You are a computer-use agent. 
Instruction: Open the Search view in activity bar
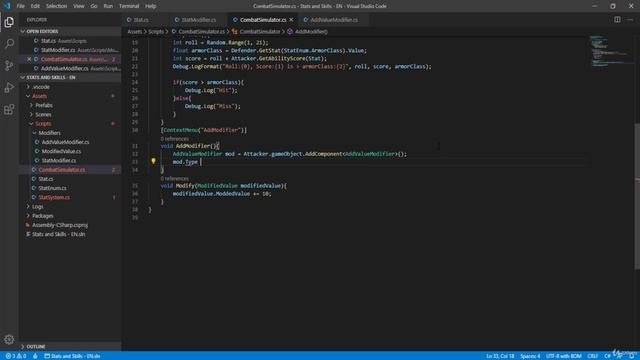(9, 43)
